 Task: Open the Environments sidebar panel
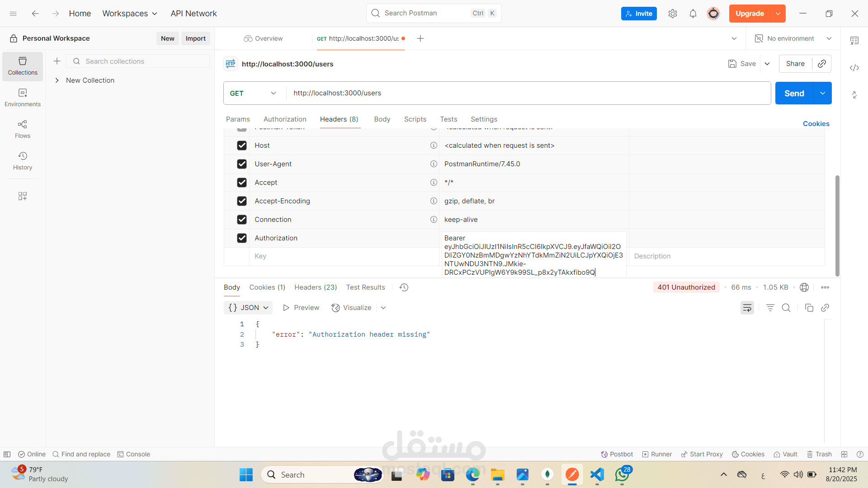[23, 98]
